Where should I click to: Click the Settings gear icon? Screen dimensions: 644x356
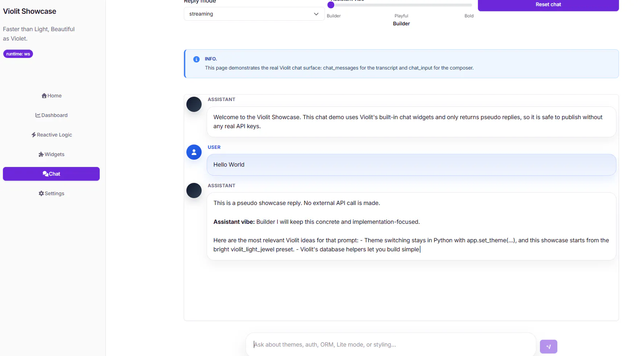coord(41,193)
